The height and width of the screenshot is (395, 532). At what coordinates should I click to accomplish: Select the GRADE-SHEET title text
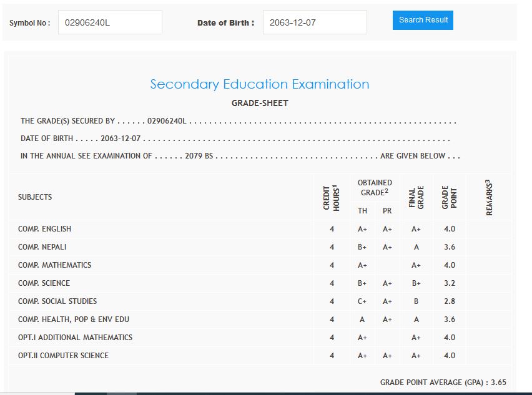tap(260, 103)
